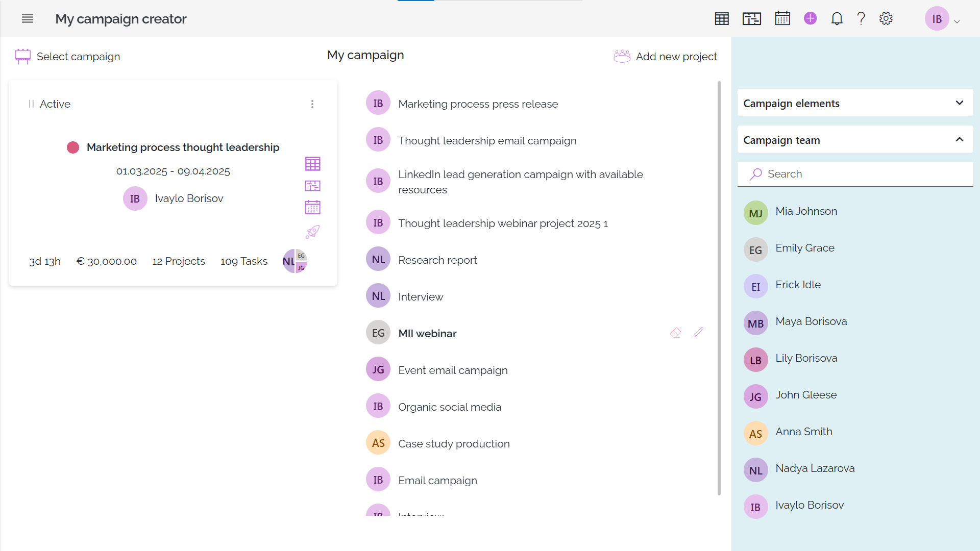Click the red status dot on campaign card
The width and height of the screenshot is (980, 551).
[73, 147]
